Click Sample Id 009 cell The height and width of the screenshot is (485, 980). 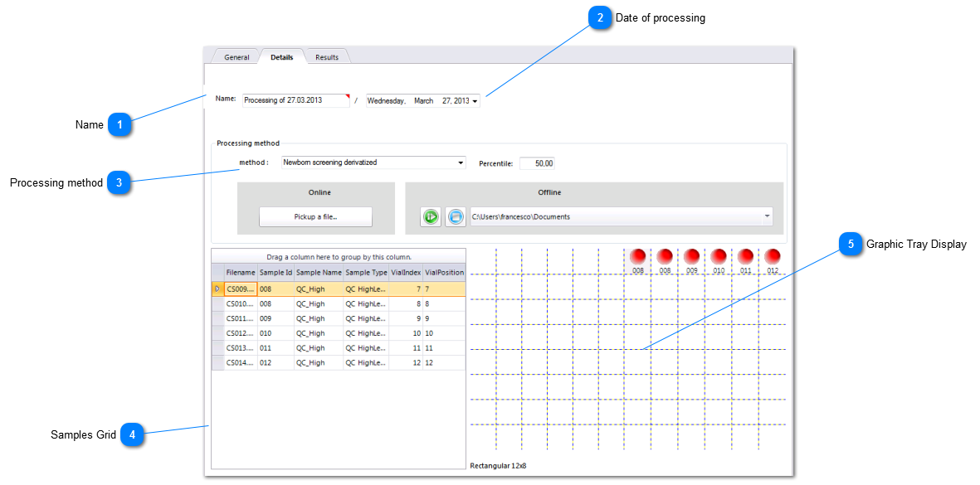point(275,318)
